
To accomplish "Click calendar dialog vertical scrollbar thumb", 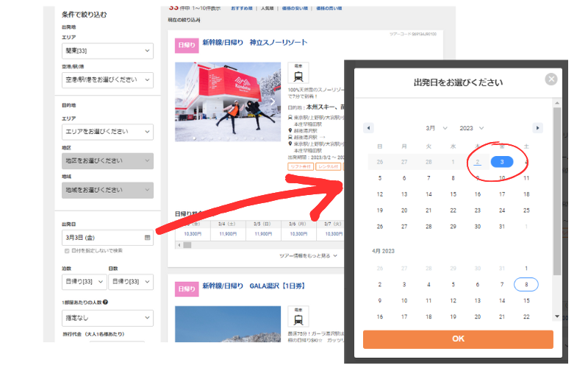I will click(x=557, y=191).
